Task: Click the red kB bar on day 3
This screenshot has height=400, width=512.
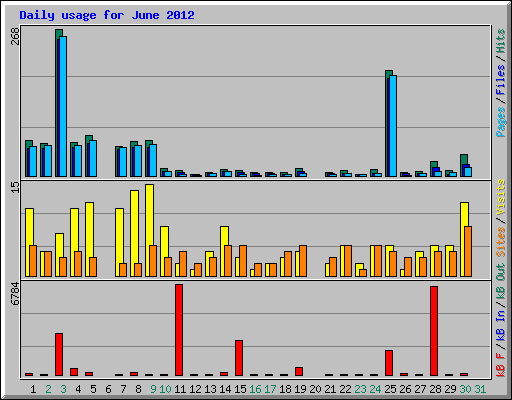Action: (59, 354)
